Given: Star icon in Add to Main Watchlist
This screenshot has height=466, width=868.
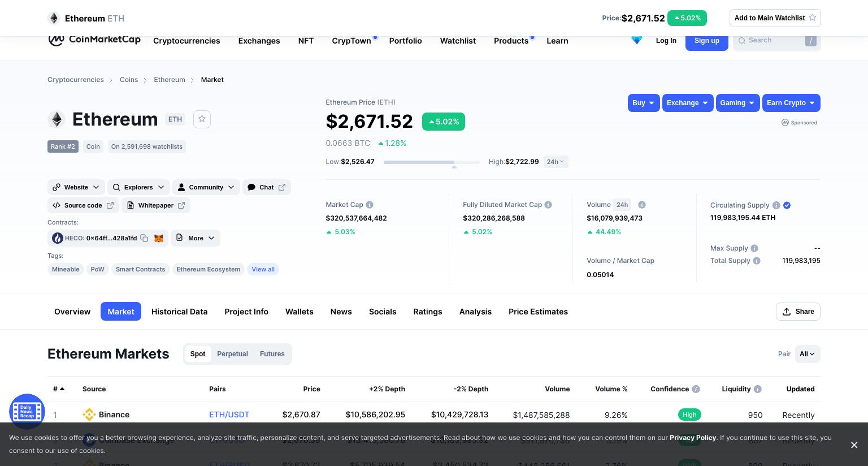Looking at the screenshot, I should pos(813,18).
